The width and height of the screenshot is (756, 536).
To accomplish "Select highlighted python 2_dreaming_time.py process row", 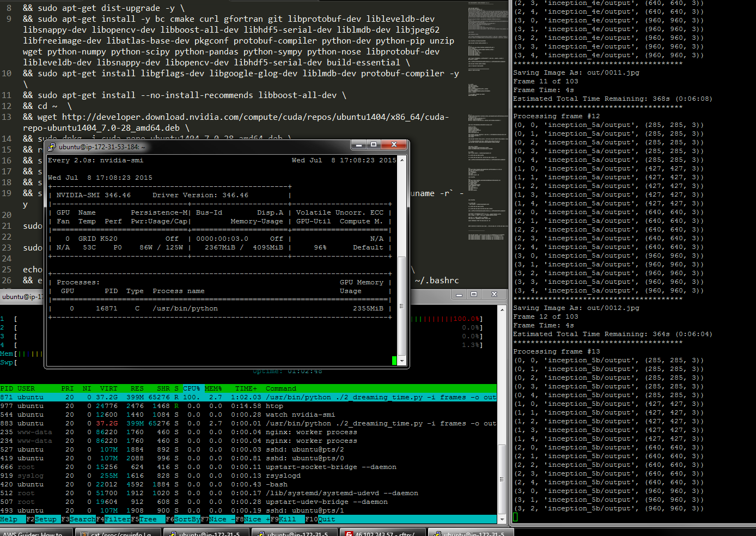I will click(x=248, y=397).
